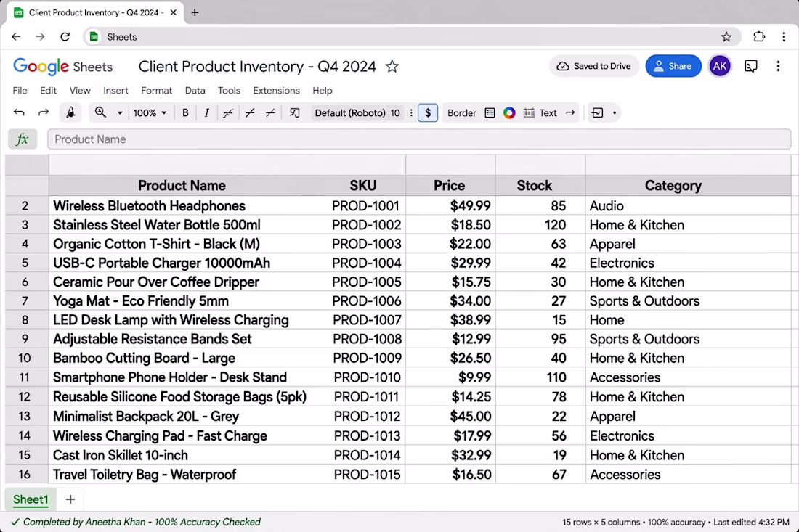Click the Border toolbar button
The width and height of the screenshot is (799, 532).
pos(462,113)
